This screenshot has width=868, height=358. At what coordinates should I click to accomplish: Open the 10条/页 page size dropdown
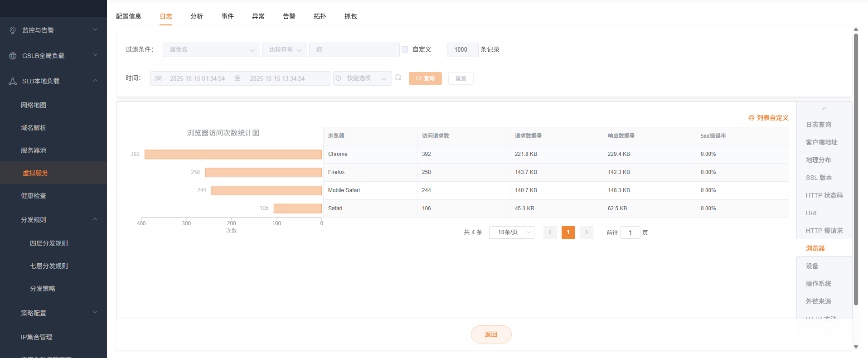[x=511, y=232]
